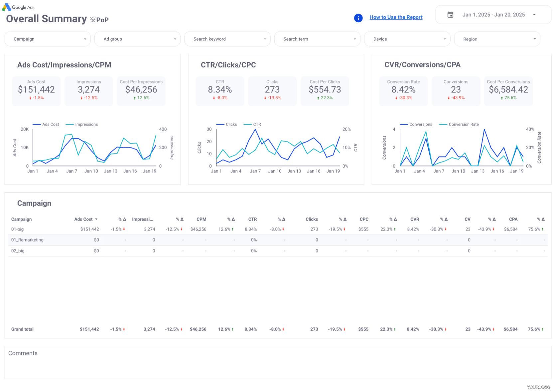This screenshot has width=558, height=392.
Task: Sort table by the Clicks column header
Action: tap(312, 219)
